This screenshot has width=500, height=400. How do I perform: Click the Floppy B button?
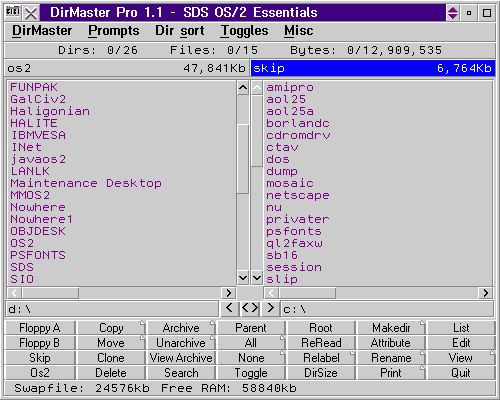point(40,343)
